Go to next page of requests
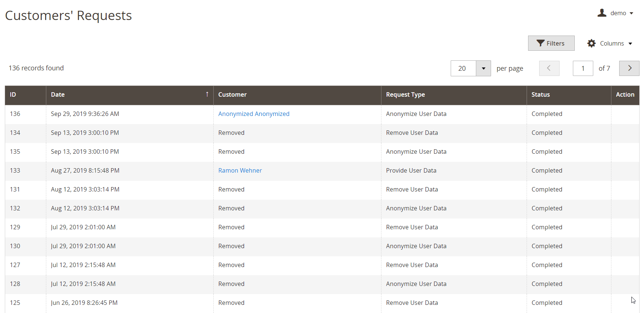This screenshot has height=313, width=644. (x=629, y=69)
